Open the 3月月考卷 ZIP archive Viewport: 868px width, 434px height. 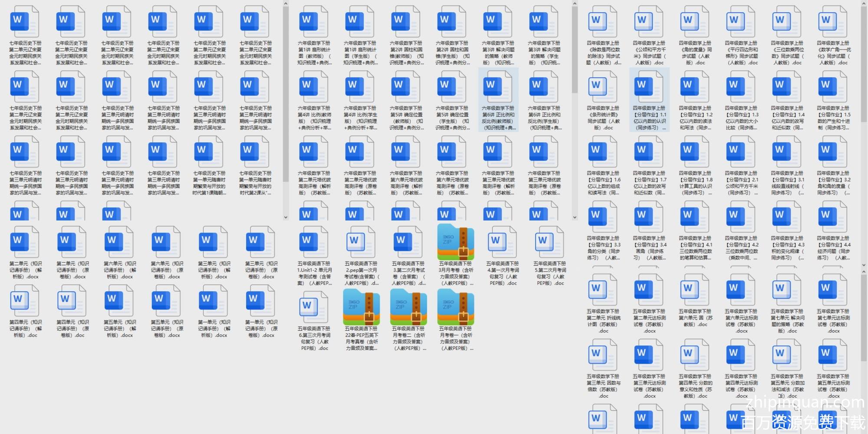456,243
